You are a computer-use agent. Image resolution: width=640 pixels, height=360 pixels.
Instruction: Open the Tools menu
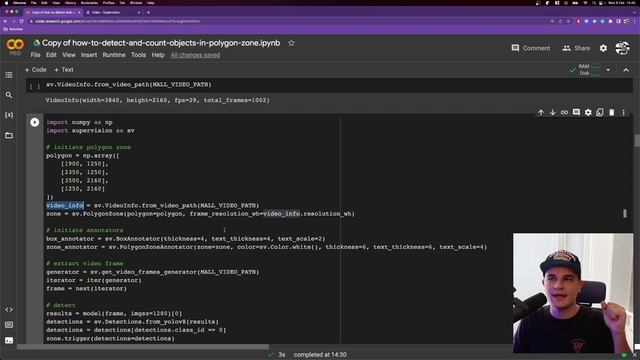[x=138, y=55]
